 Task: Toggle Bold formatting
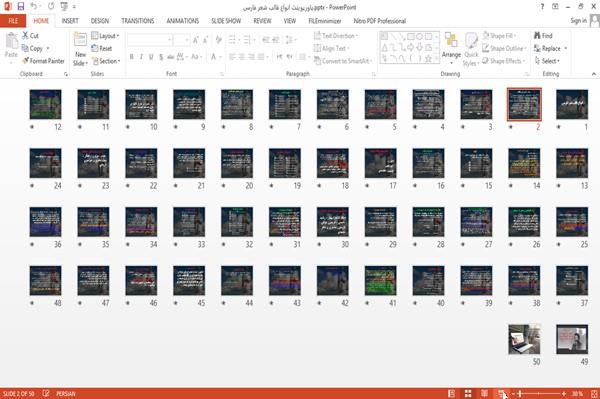(x=132, y=57)
